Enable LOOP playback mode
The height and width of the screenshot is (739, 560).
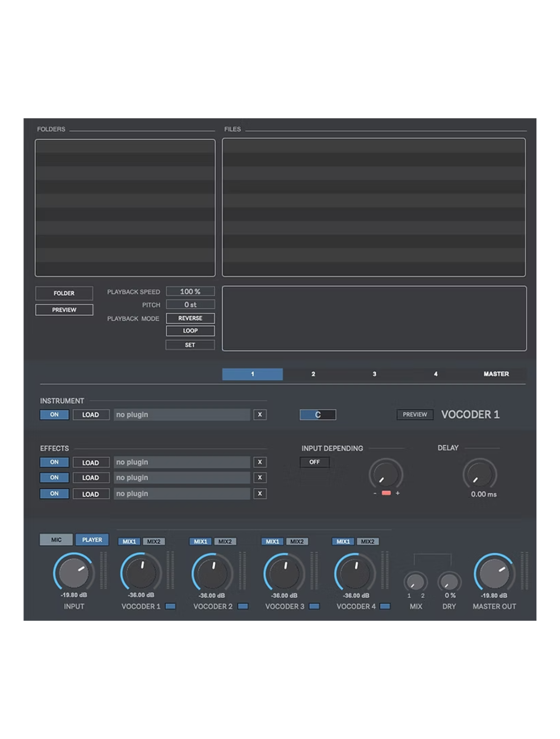[x=190, y=330]
